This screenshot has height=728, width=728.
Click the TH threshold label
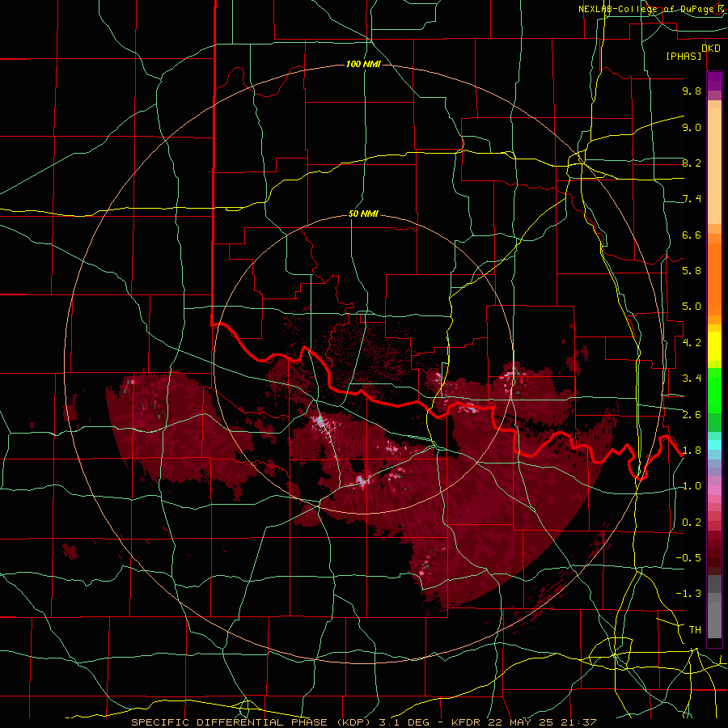point(695,630)
